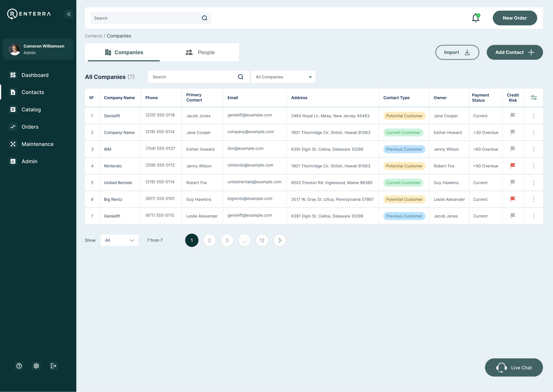Select page 1 in pagination
The height and width of the screenshot is (392, 553).
pos(192,240)
